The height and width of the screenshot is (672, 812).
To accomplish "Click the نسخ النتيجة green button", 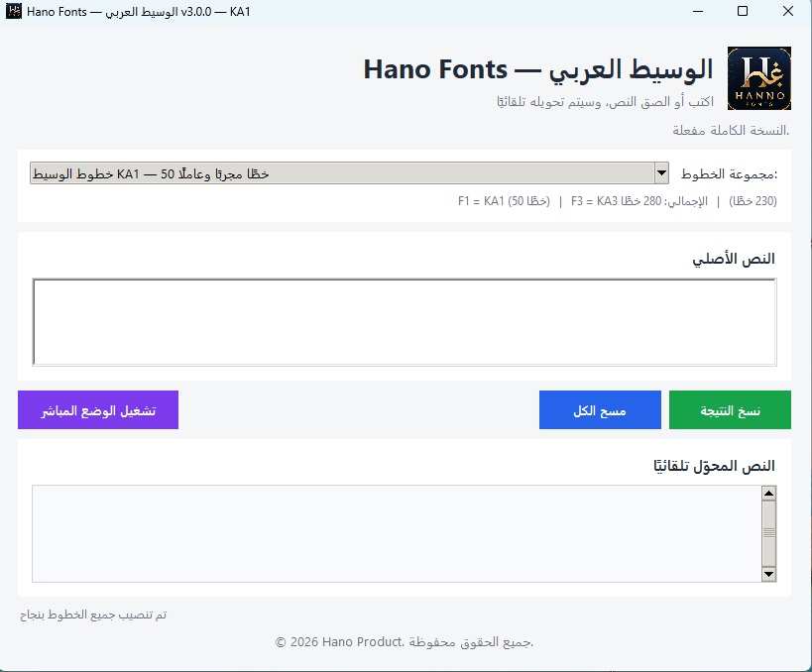I will pos(730,410).
